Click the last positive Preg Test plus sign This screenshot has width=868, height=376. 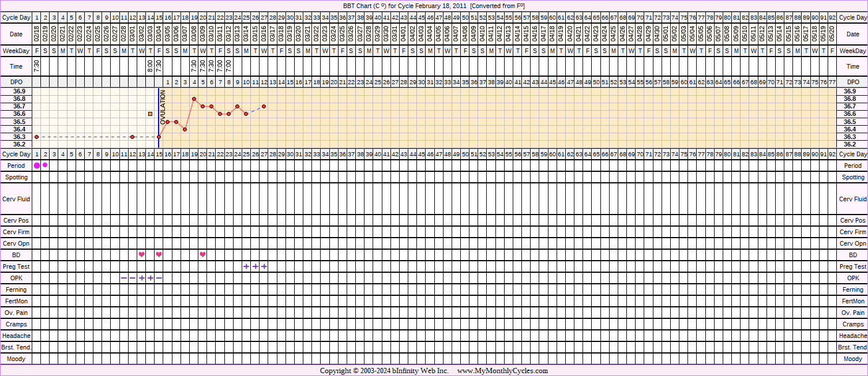264,266
